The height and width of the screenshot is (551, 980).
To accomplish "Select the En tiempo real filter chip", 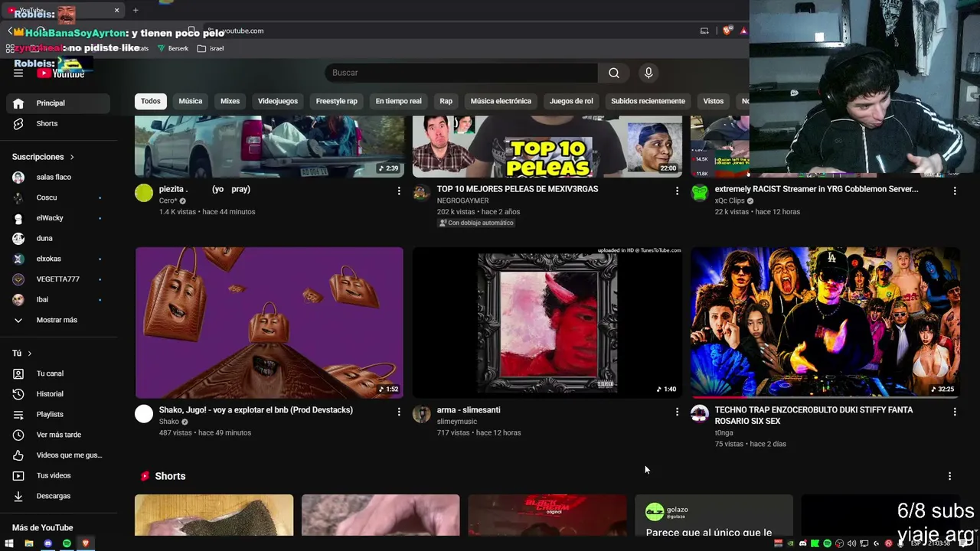I will tap(399, 101).
